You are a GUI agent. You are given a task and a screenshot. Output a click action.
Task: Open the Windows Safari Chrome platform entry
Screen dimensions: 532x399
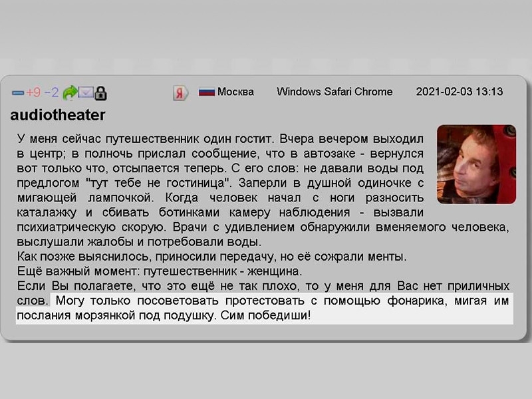point(334,92)
